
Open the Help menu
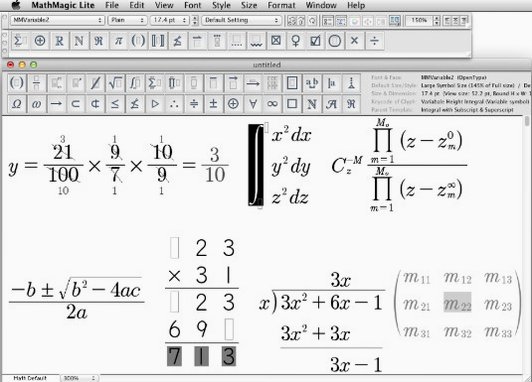click(x=356, y=5)
